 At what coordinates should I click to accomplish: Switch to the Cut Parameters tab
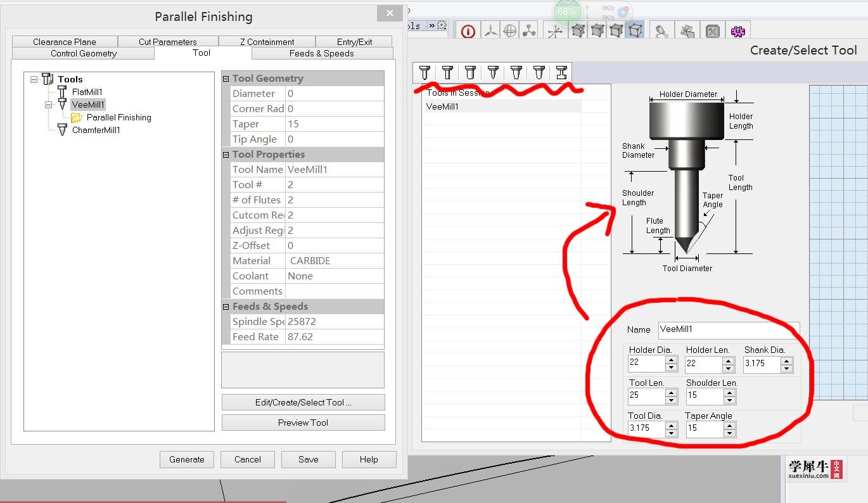168,42
